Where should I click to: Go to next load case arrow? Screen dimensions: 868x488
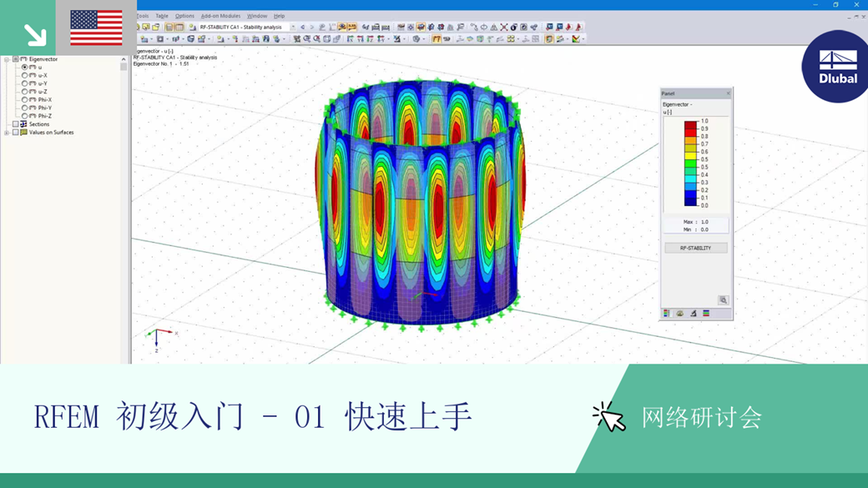click(x=311, y=27)
